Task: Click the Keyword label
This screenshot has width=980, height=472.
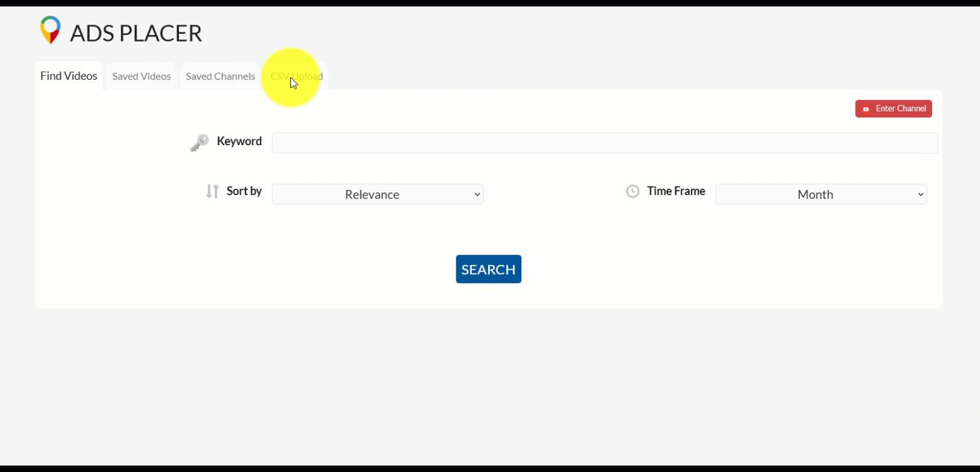Action: 239,141
